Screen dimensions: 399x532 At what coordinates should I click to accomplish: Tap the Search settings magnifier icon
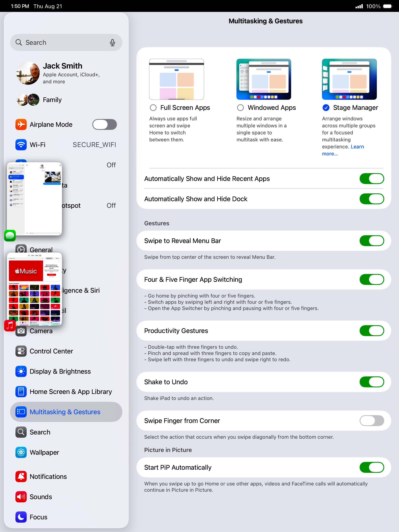pos(21,432)
